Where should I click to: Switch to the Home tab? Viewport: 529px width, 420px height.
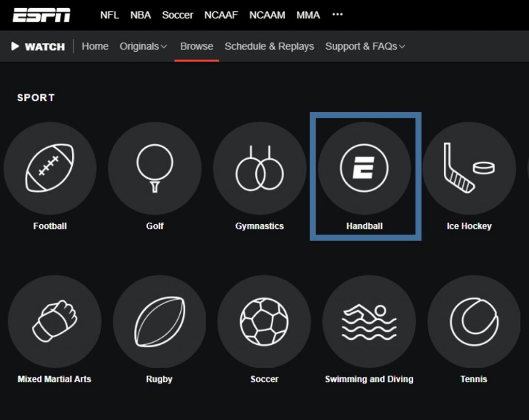(95, 46)
